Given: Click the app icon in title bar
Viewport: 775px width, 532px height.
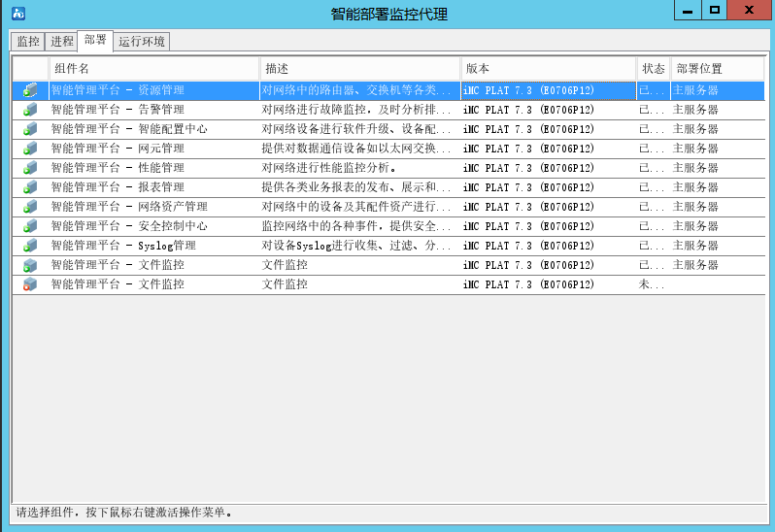Looking at the screenshot, I should 18,14.
